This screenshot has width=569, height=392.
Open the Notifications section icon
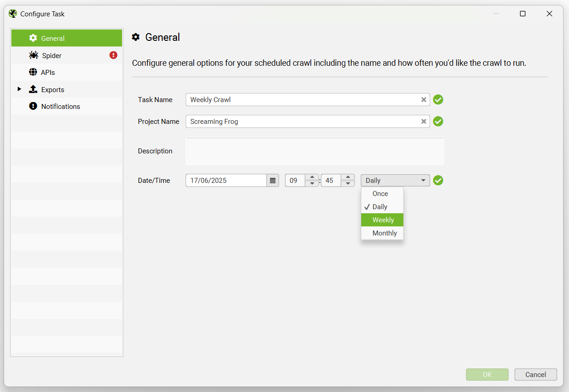(x=33, y=106)
